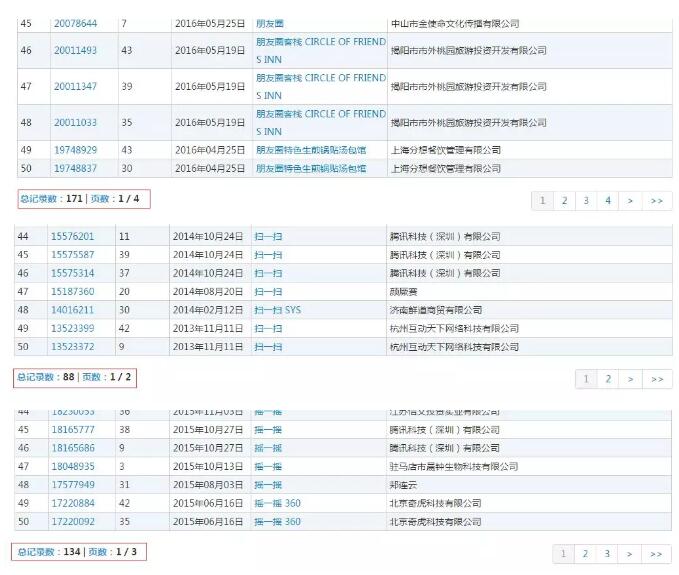Open registration number 20011347 link
The width and height of the screenshot is (679, 575).
coord(75,86)
